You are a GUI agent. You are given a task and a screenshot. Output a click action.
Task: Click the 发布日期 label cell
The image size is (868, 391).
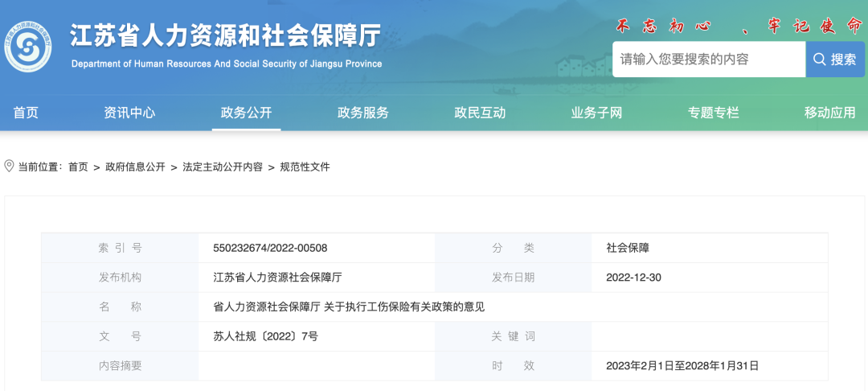click(x=513, y=278)
